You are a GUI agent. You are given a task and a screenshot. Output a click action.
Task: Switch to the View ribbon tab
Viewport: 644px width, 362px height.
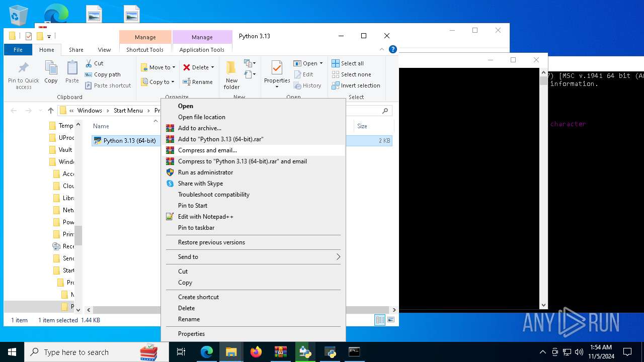tap(104, 50)
